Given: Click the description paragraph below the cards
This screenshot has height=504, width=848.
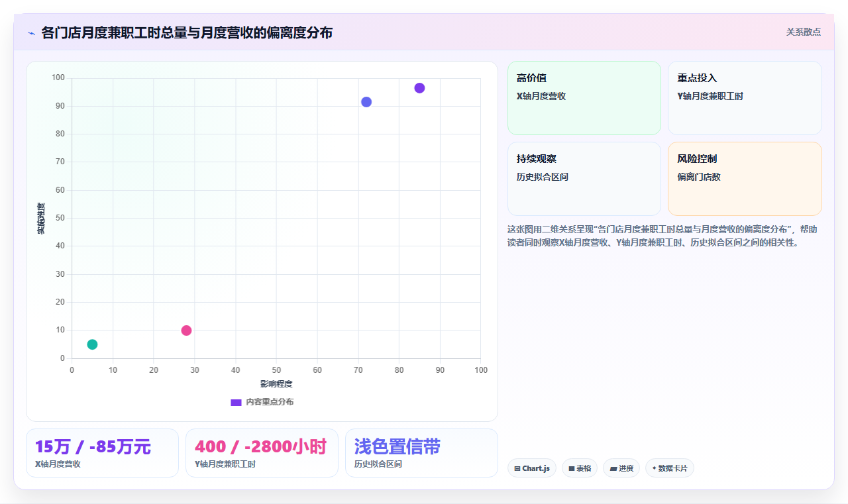Looking at the screenshot, I should [x=662, y=236].
